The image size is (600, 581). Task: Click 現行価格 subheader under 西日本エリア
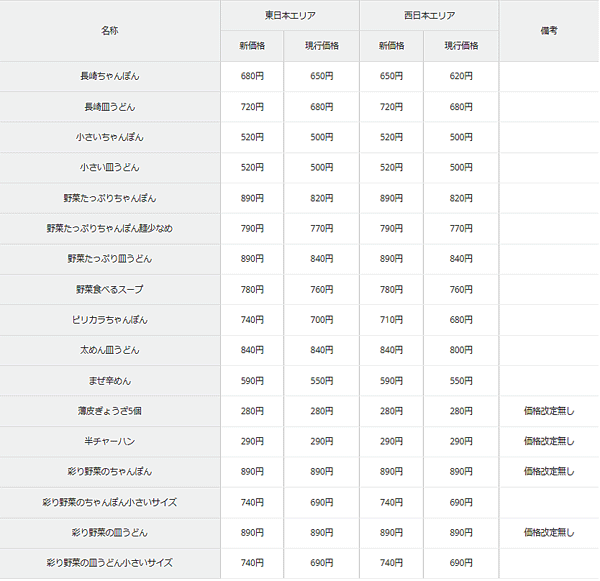coord(461,46)
